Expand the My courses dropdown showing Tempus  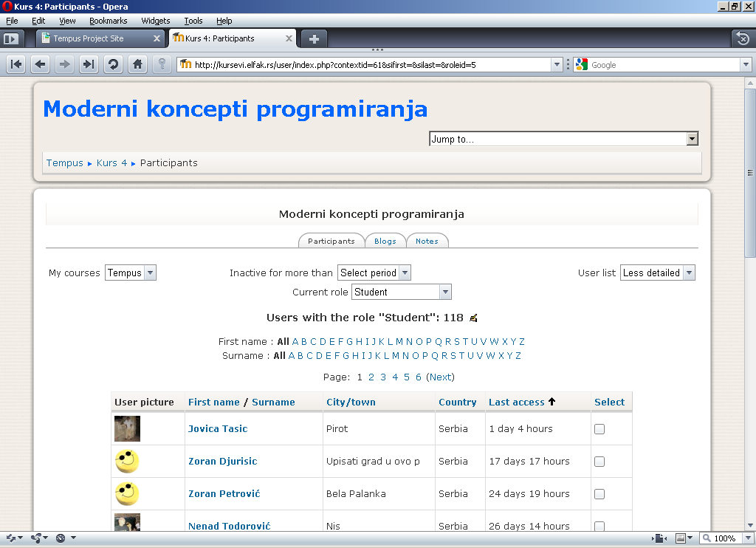(x=131, y=273)
